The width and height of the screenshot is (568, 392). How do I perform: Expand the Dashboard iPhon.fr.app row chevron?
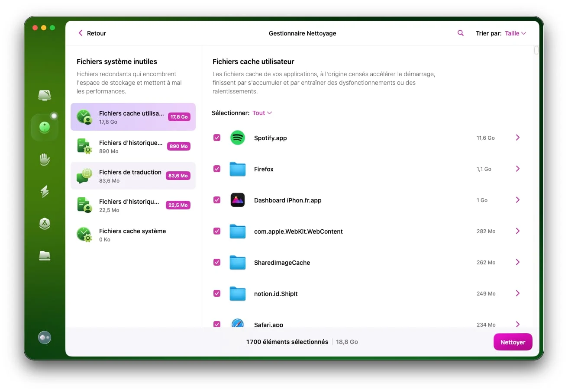518,200
